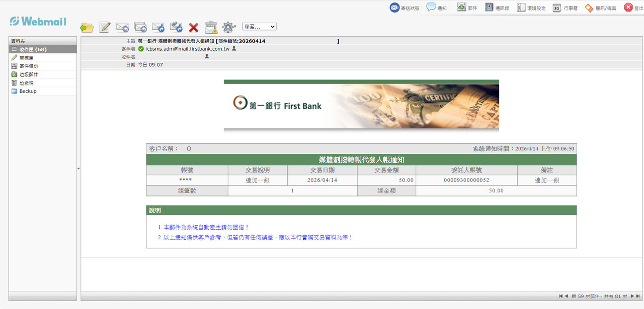Report spam with the trash-warning envelope icon
644x309 pixels.
tap(211, 27)
